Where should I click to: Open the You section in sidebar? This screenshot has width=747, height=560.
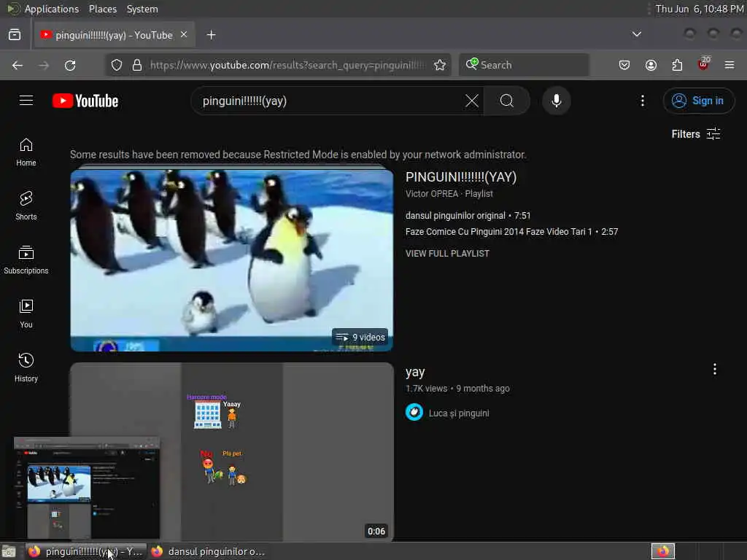click(26, 314)
